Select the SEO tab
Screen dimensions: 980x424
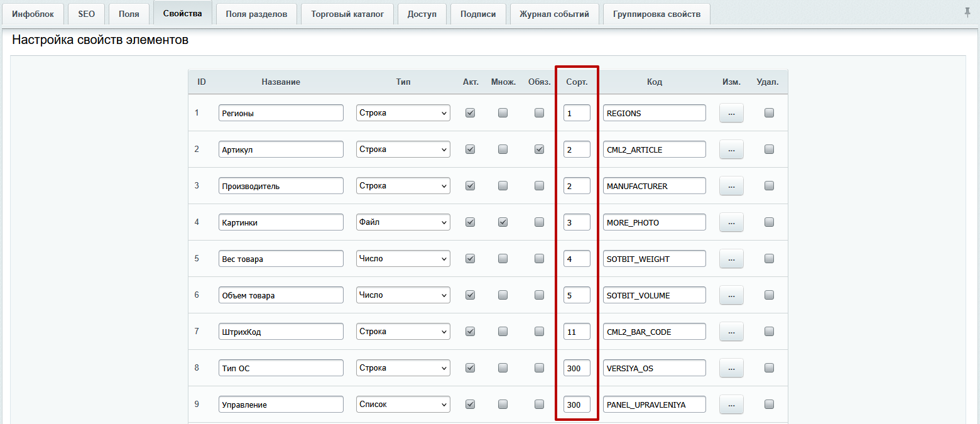tap(86, 13)
